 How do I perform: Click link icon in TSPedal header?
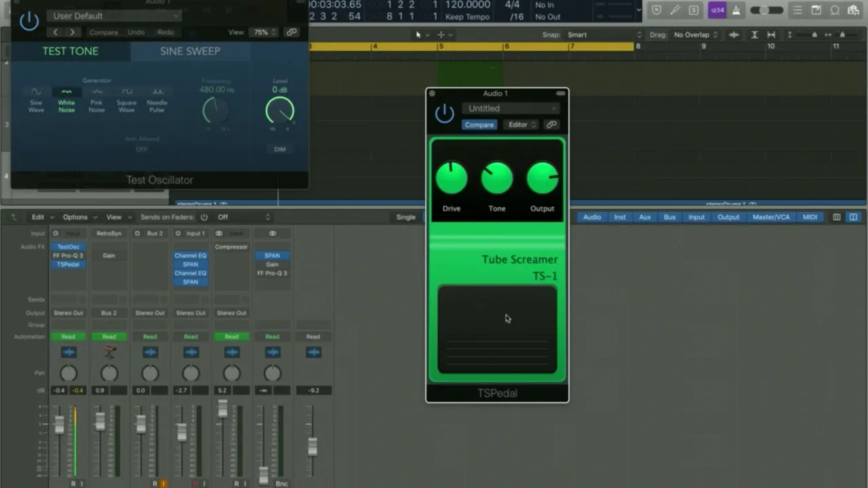click(x=551, y=125)
